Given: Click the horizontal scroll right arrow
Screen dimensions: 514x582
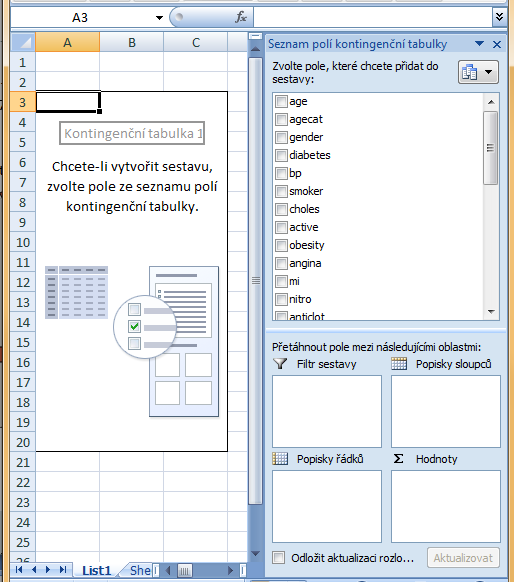Looking at the screenshot, I should point(231,570).
